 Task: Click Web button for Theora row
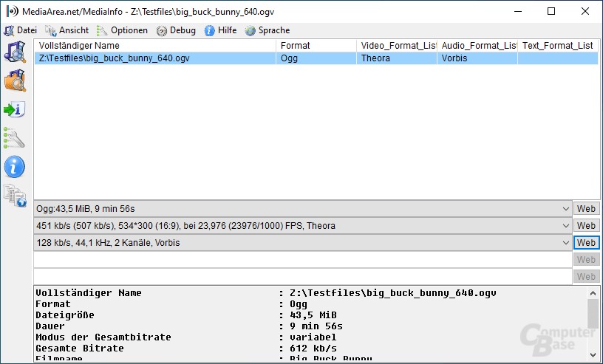pos(586,226)
